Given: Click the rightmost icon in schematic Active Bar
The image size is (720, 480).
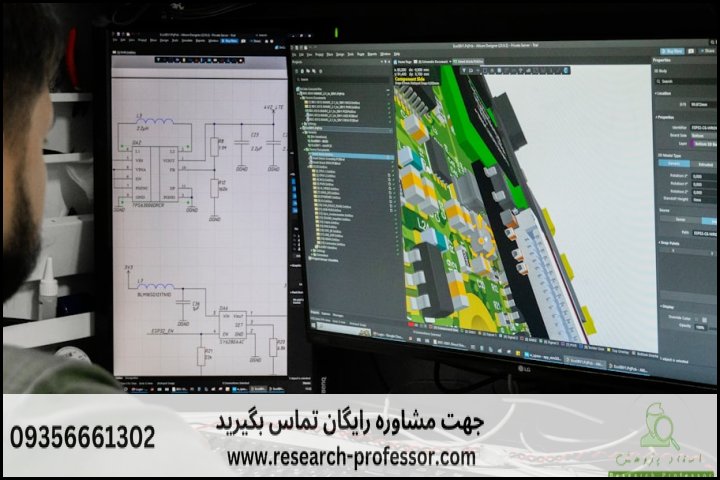Looking at the screenshot, I should tap(241, 60).
